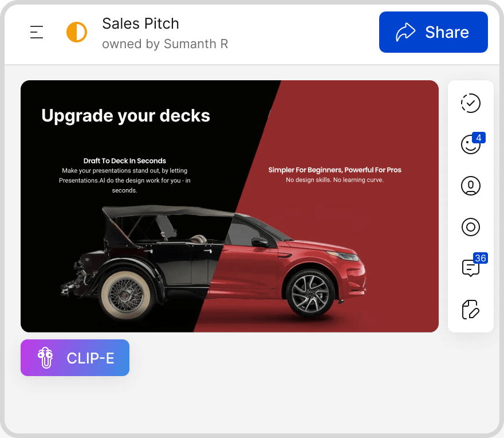Click the concentric-circle record icon
Screen dimensions: 504x438
[x=471, y=227]
